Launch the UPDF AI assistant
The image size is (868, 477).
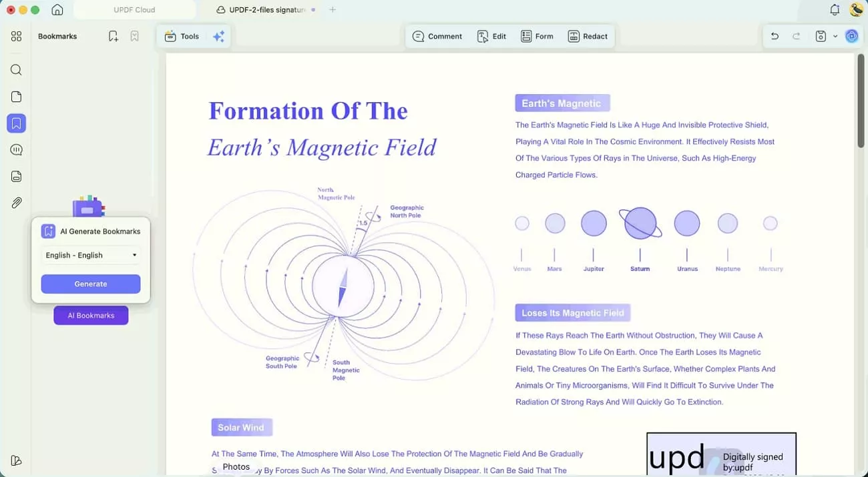click(x=851, y=36)
